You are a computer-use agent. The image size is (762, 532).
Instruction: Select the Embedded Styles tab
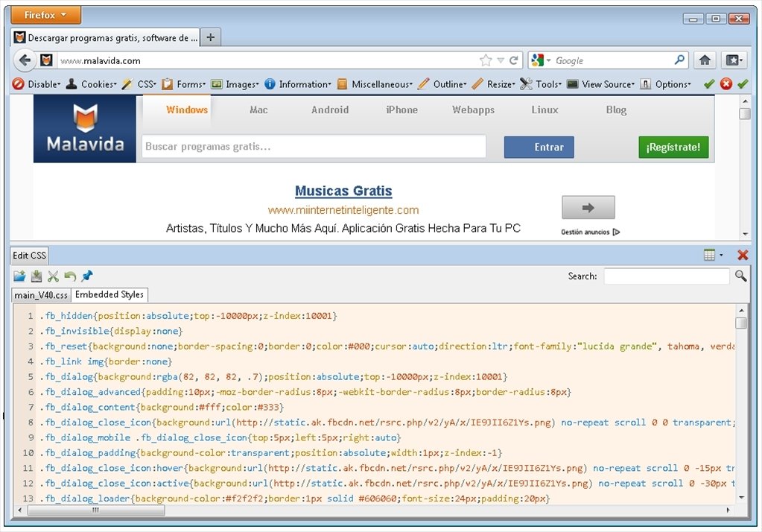click(x=109, y=295)
